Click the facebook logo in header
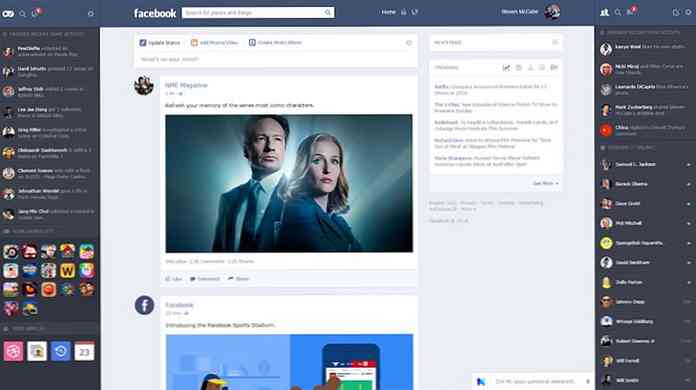 coord(155,13)
